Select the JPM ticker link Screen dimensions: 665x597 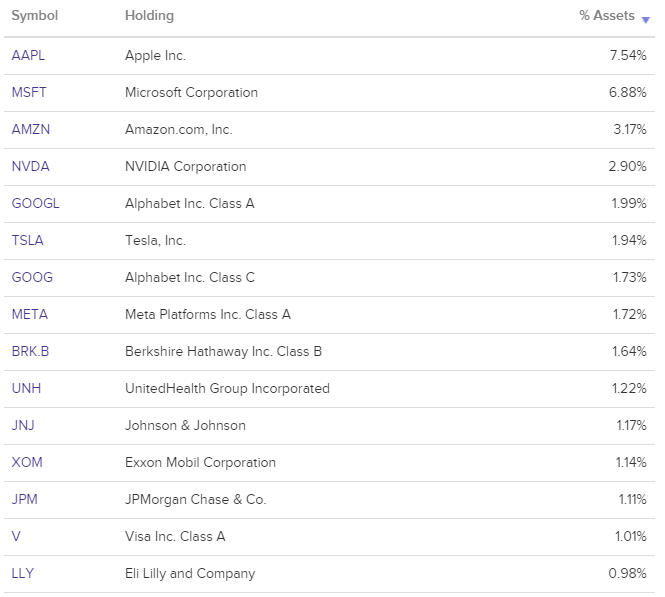coord(25,499)
